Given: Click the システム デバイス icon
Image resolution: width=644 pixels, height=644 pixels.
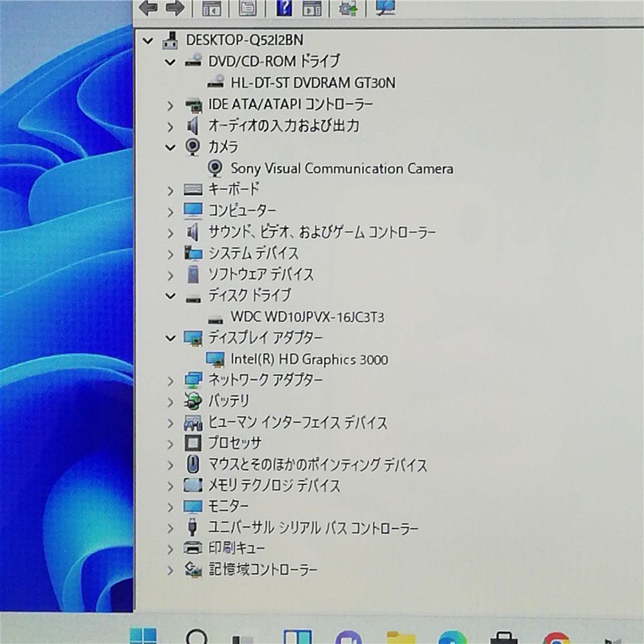Looking at the screenshot, I should pos(193,253).
